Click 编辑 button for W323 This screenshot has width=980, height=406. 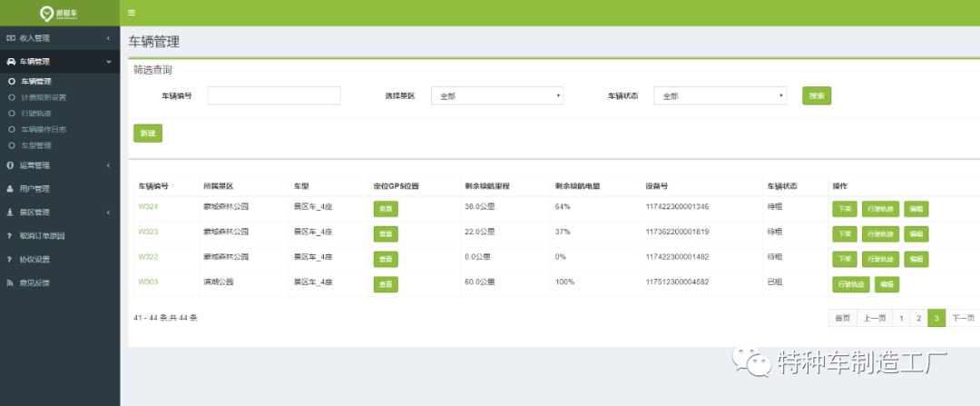click(916, 234)
